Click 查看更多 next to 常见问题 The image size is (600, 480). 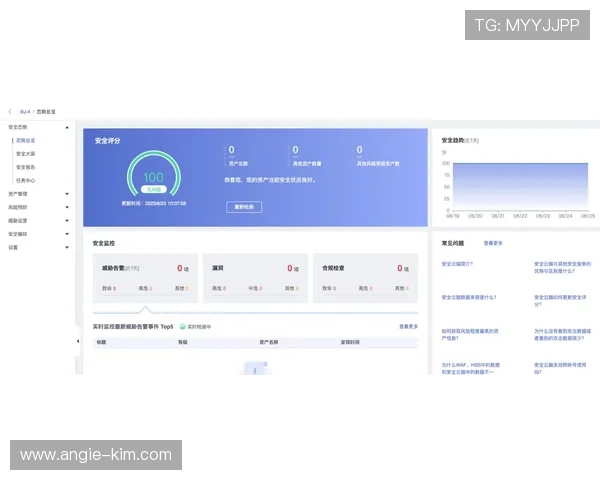493,243
